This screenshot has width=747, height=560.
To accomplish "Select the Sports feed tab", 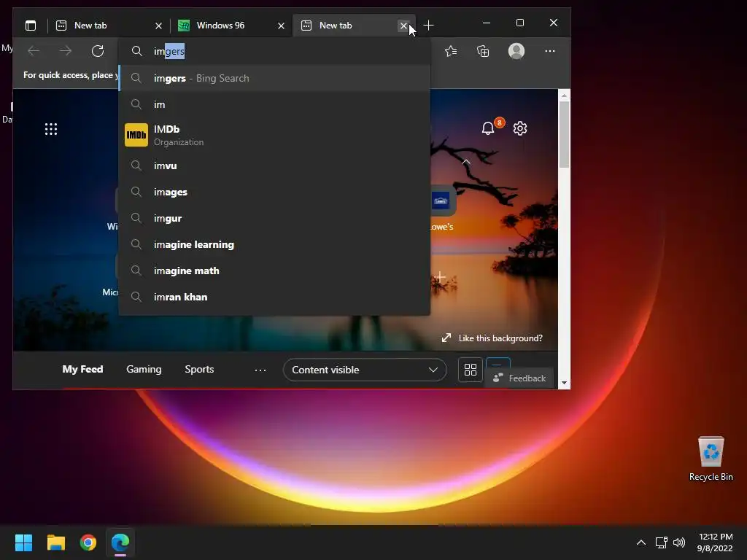I will point(199,370).
